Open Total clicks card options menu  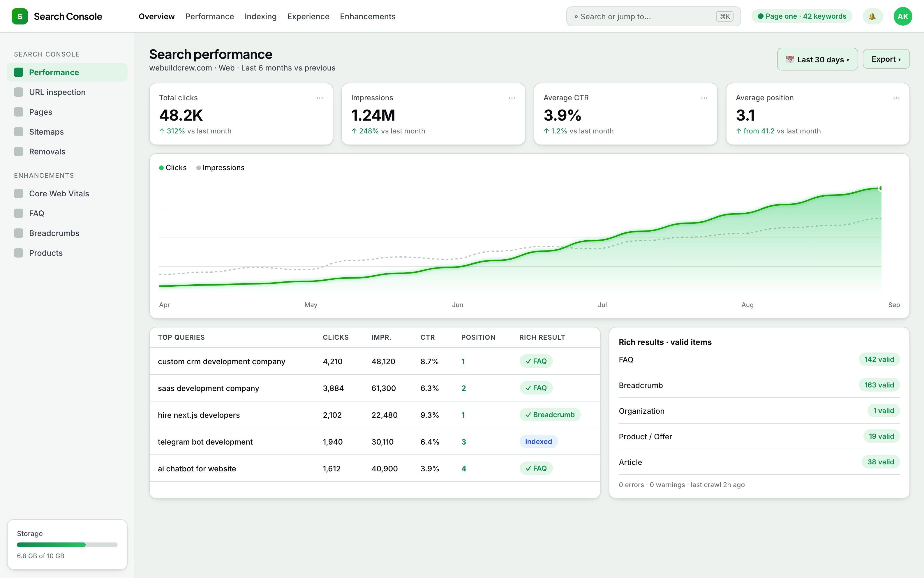[320, 98]
